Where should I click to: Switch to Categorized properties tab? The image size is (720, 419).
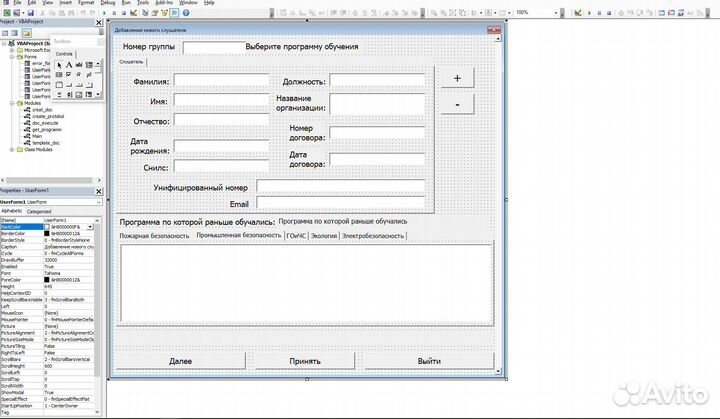coord(39,211)
